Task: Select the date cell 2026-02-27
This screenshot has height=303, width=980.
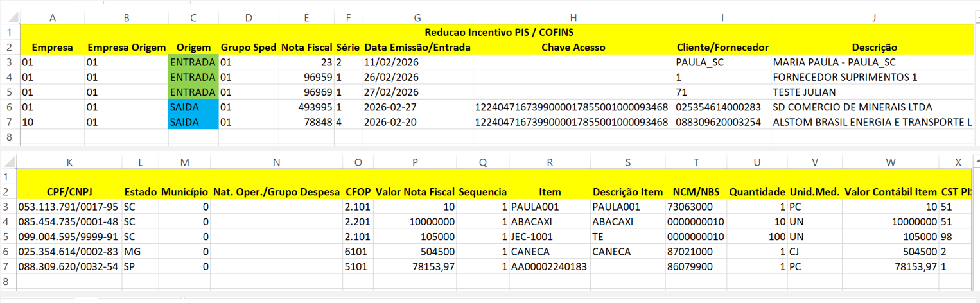Action: coord(417,107)
